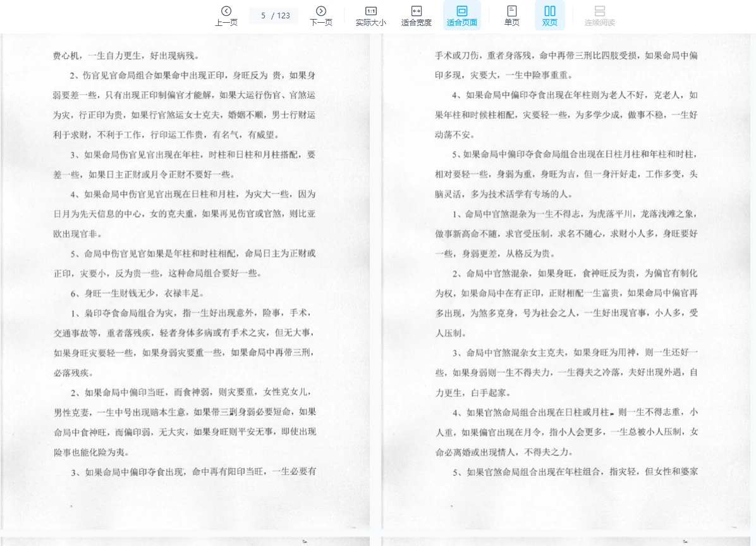
Task: Go to next page (下一页)
Action: coord(321,16)
